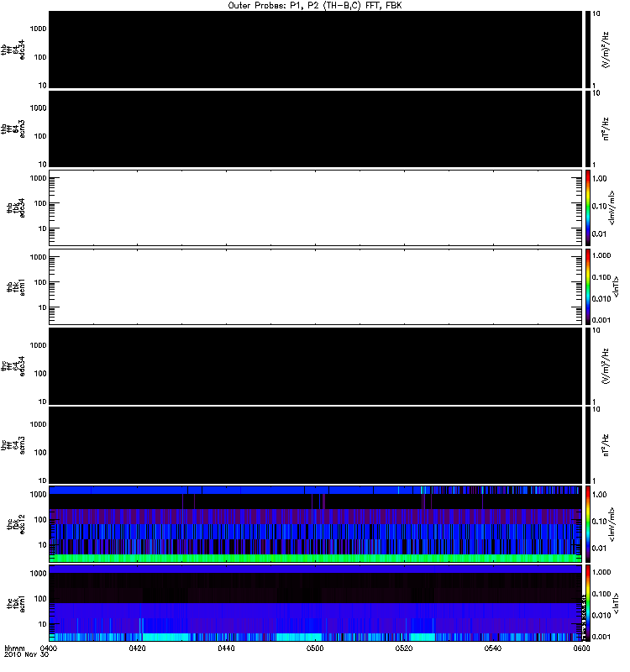Click the thb fbk scm1 panel label
This screenshot has width=630, height=672.
click(x=16, y=286)
